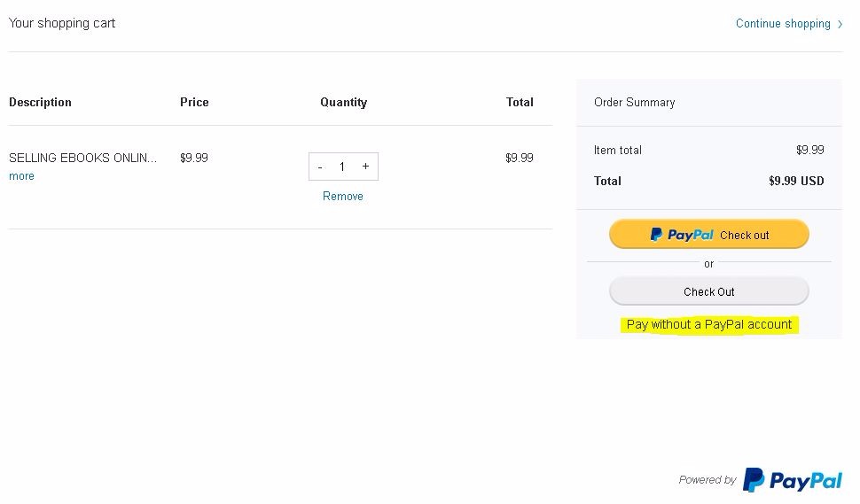860x504 pixels.
Task: Click the Price column header
Action: (194, 103)
